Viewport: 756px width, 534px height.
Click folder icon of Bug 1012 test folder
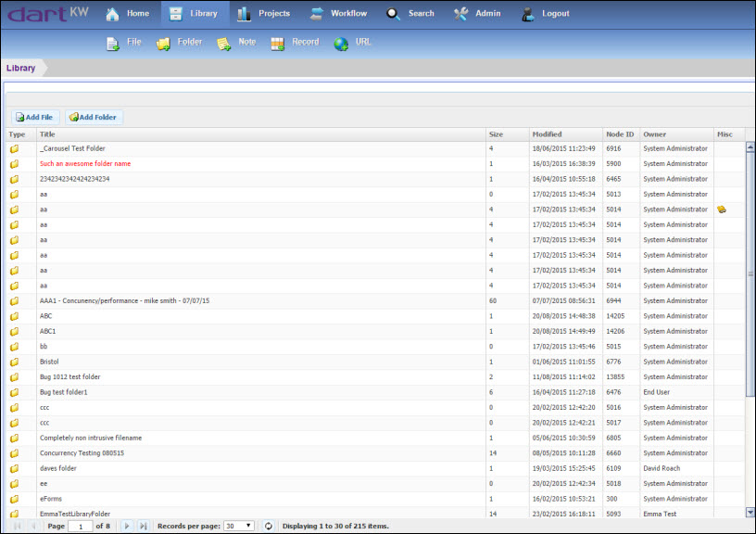15,377
